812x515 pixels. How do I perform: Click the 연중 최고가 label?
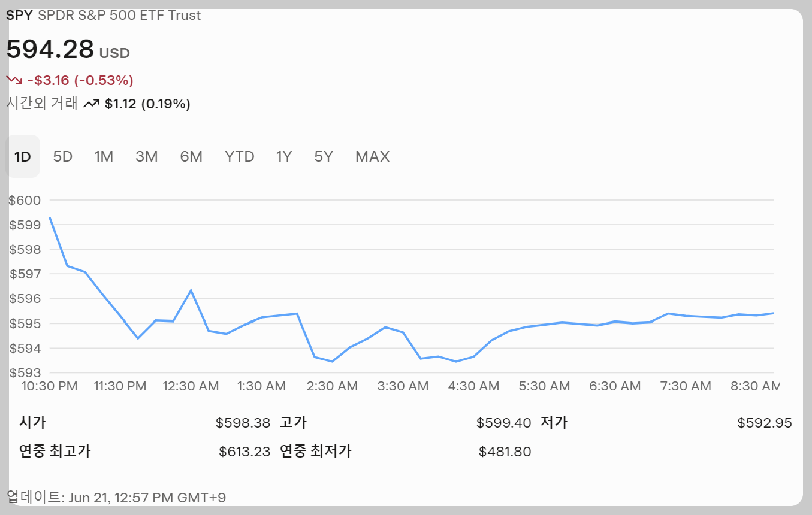(x=55, y=451)
